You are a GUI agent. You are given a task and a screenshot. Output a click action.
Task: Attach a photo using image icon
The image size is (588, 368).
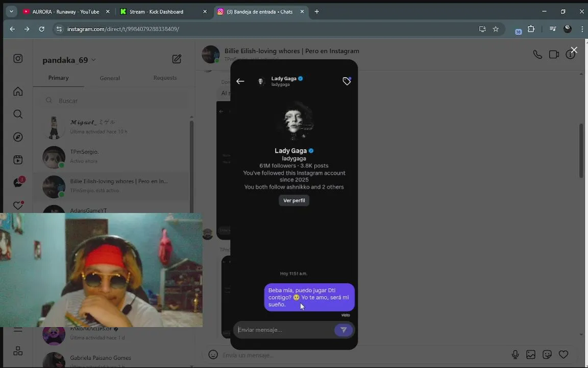tap(531, 355)
